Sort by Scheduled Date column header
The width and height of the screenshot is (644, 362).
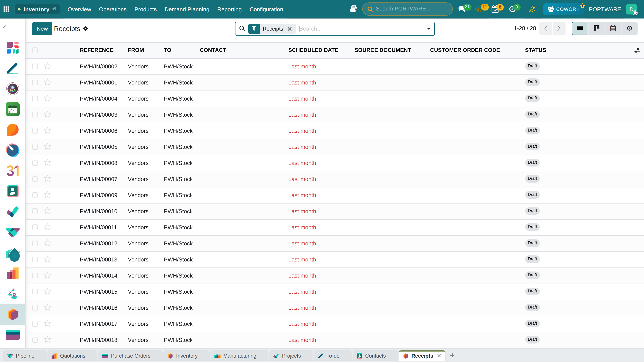[313, 50]
